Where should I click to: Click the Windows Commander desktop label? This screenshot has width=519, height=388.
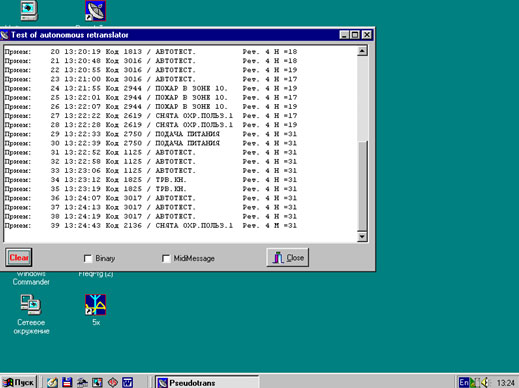coord(31,278)
